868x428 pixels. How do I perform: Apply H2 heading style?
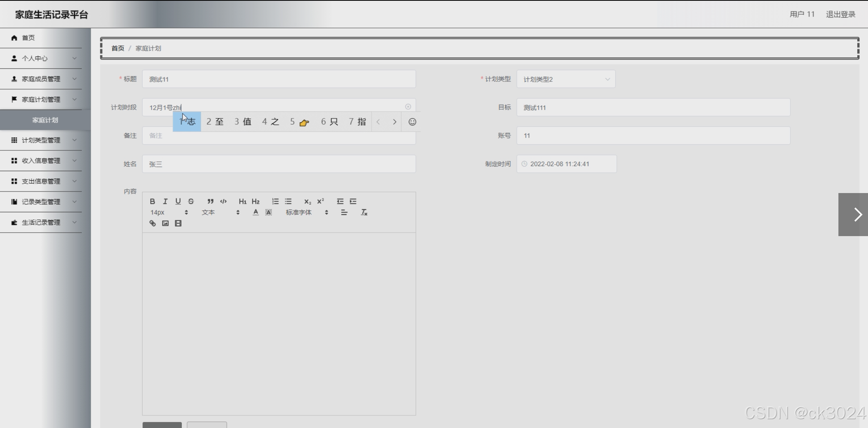tap(256, 201)
